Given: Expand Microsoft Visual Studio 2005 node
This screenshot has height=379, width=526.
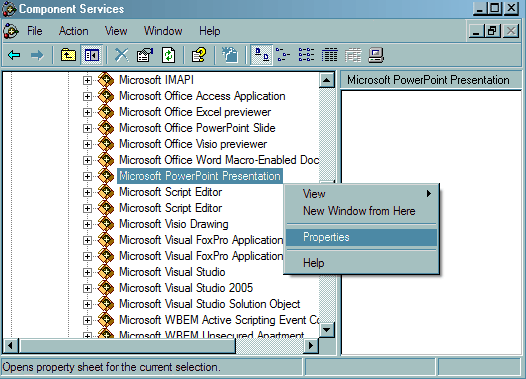Looking at the screenshot, I should coord(87,288).
